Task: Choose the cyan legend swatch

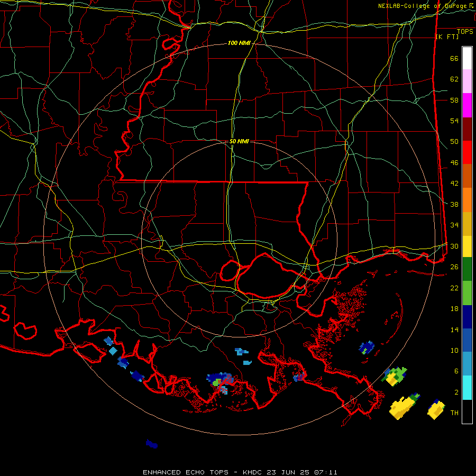Action: coord(467,388)
